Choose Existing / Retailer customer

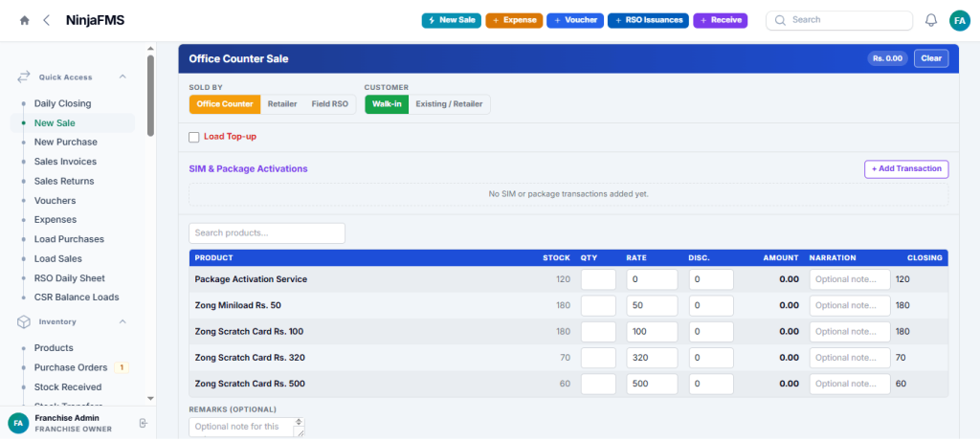pos(450,104)
